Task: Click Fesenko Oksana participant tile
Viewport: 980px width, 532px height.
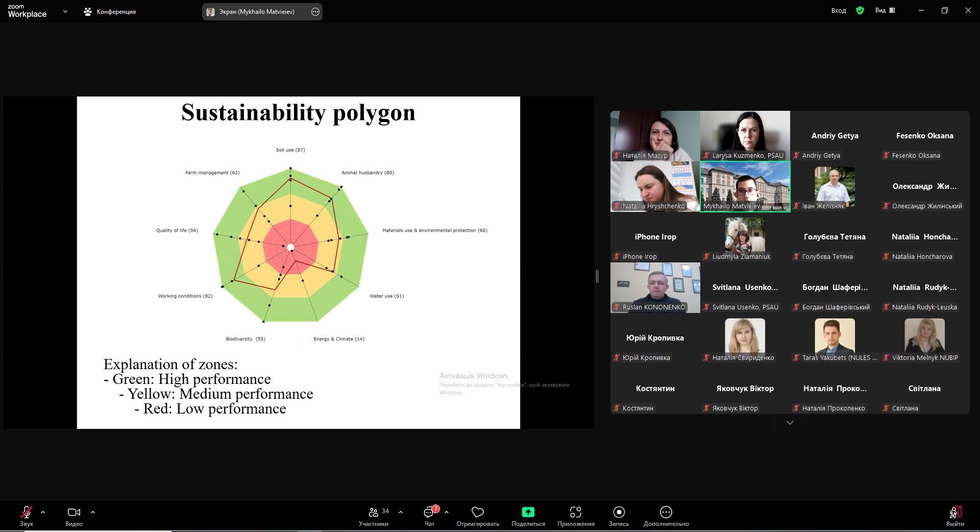Action: (925, 136)
